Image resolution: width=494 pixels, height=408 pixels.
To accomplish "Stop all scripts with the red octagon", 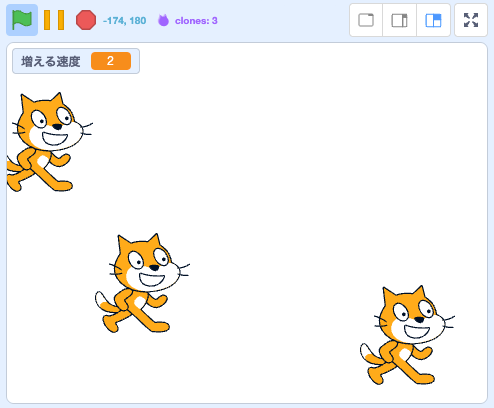I will [86, 20].
